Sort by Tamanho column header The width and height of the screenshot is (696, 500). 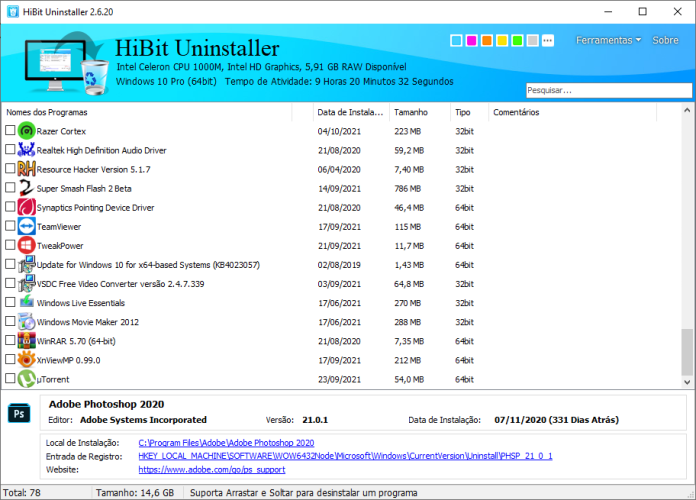[419, 112]
